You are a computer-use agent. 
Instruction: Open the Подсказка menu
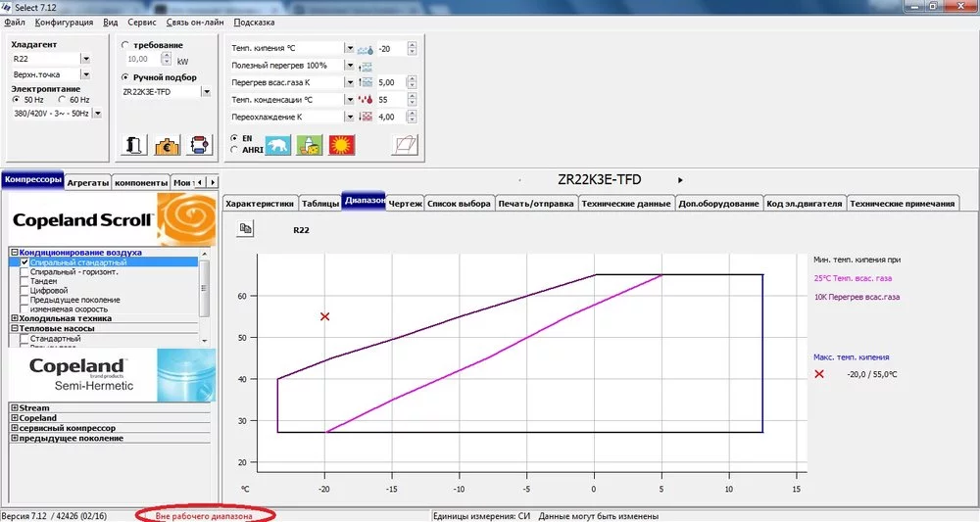click(x=254, y=22)
